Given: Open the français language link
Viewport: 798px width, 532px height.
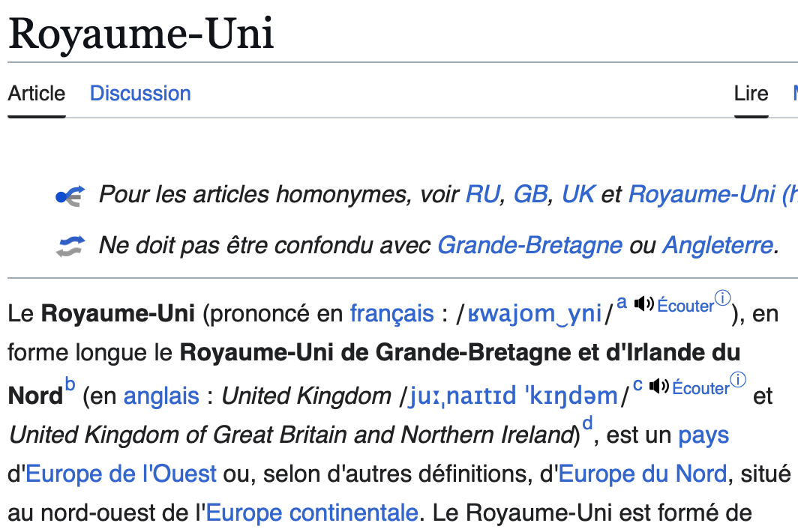Looking at the screenshot, I should click(x=391, y=313).
